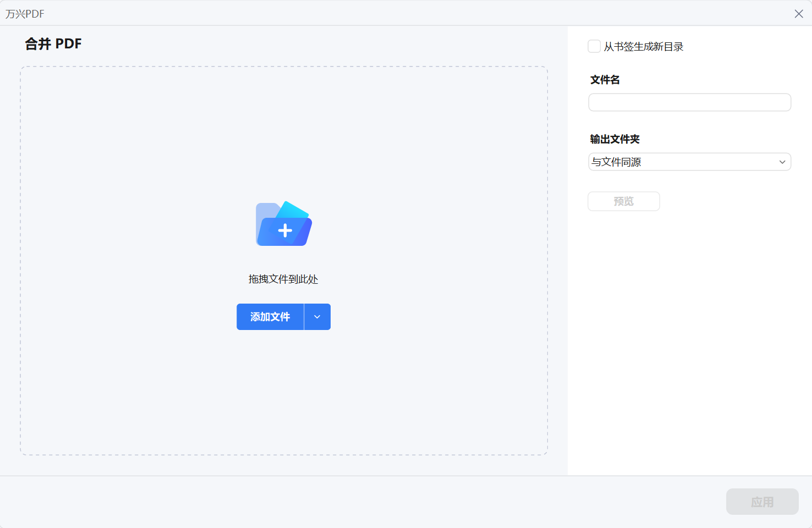Click the folder icon above 拖拽文件到此处 text
Viewport: 812px width, 528px height.
283,224
